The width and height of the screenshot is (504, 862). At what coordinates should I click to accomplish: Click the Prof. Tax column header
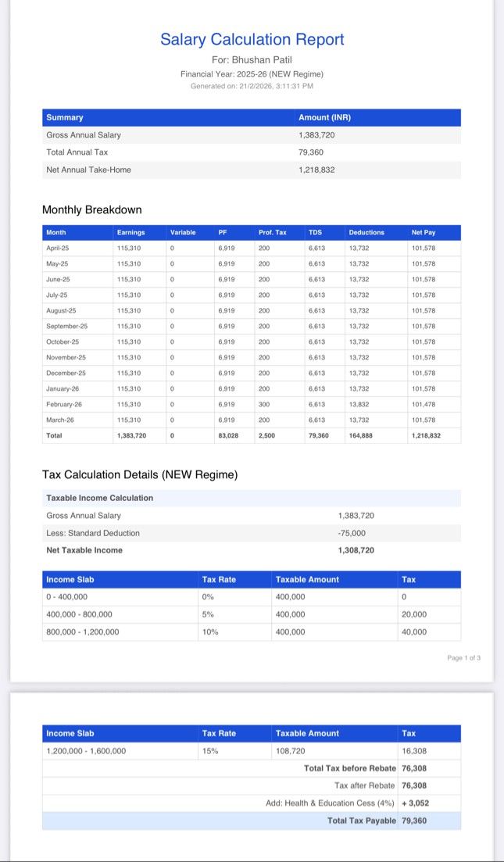point(272,233)
